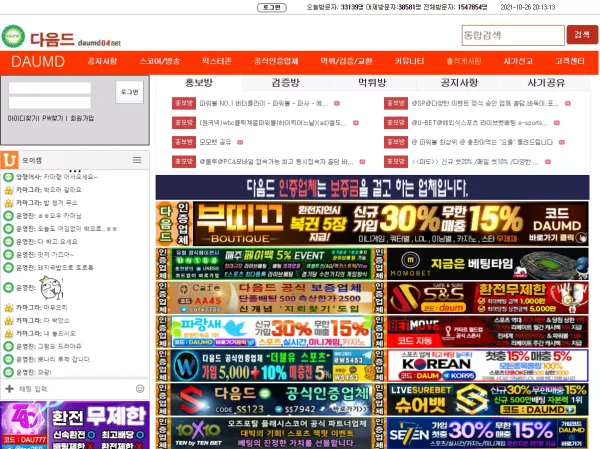This screenshot has width=600, height=449.
Task: Click chat message 운영진: 다 박고 오세요
Action: click(x=47, y=242)
